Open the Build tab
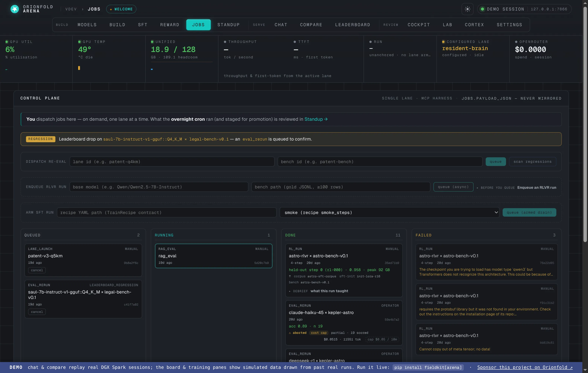The width and height of the screenshot is (588, 373). click(x=117, y=25)
